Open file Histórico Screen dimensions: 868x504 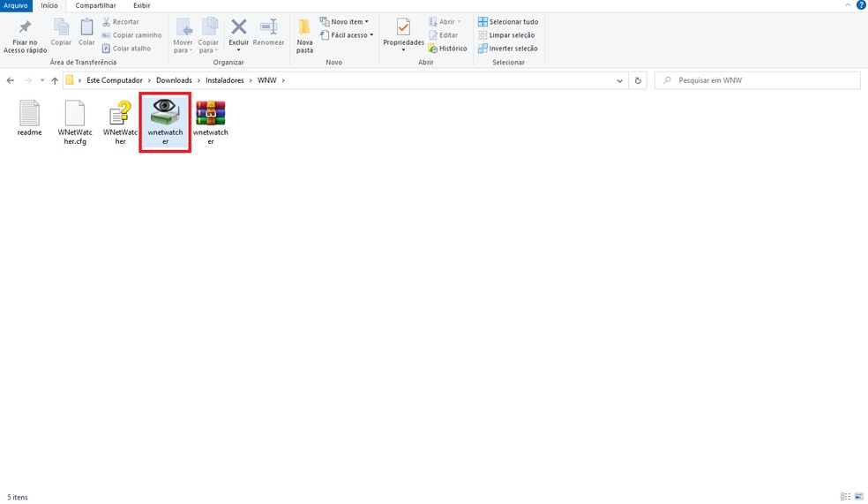pyautogui.click(x=447, y=49)
